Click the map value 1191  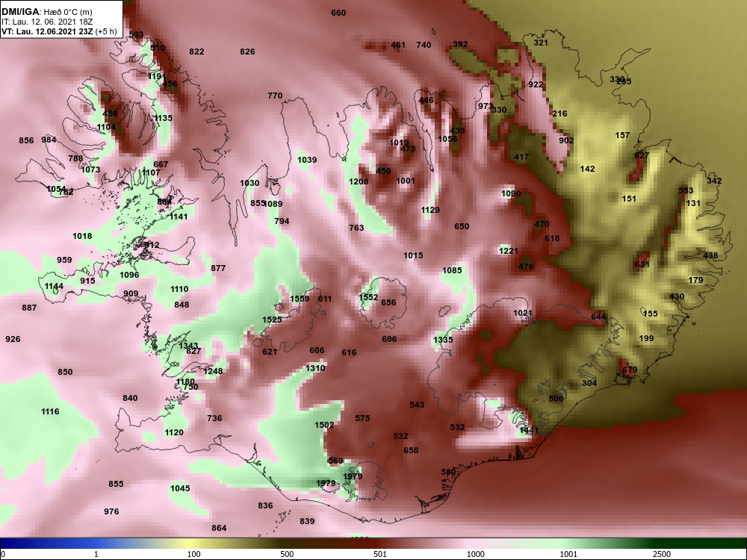156,76
